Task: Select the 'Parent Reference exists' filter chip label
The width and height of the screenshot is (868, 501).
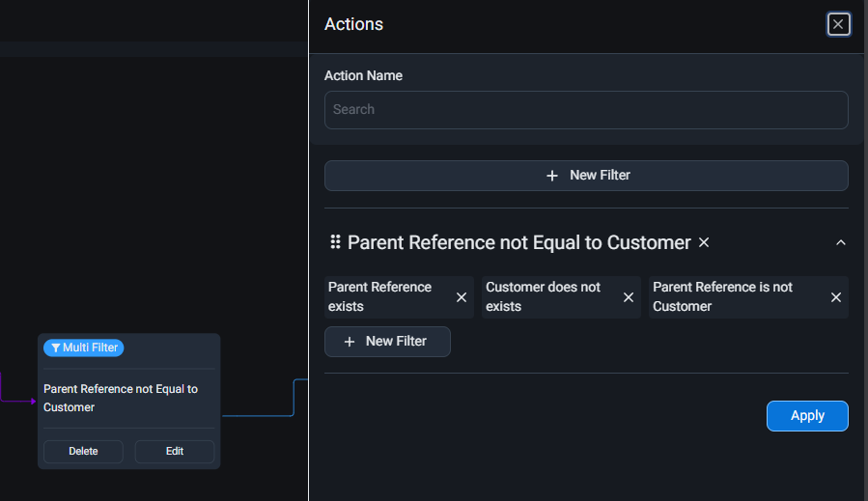Action: [379, 296]
